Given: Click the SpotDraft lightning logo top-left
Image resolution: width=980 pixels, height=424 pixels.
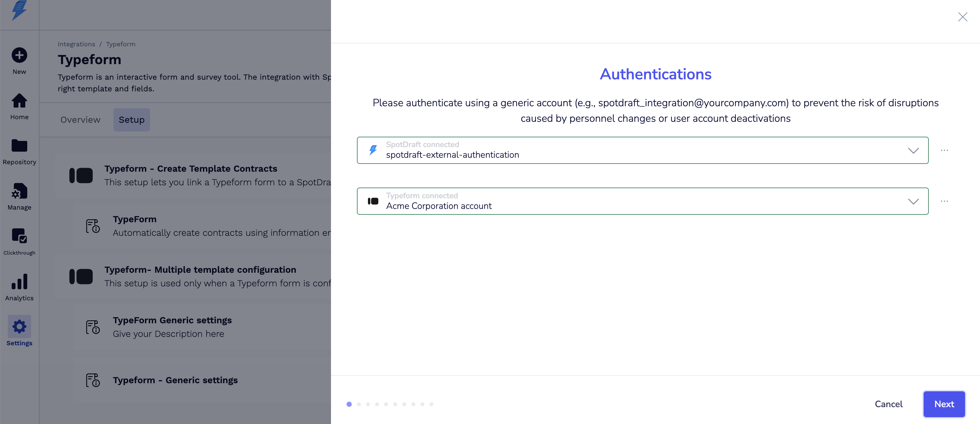Looking at the screenshot, I should [x=19, y=10].
